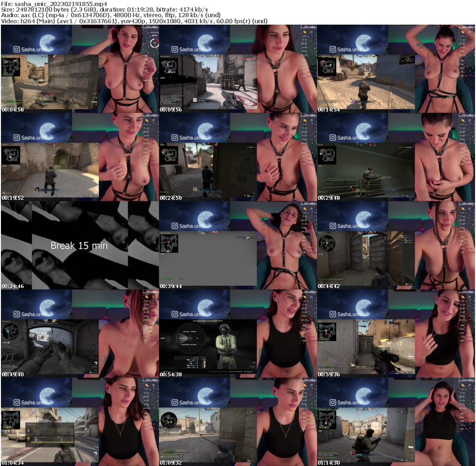
Task: Click the logo at the center of the buy wheel
Action: (x=189, y=338)
